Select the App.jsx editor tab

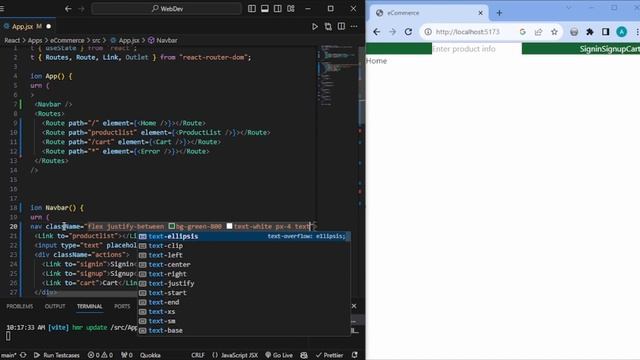(23, 27)
